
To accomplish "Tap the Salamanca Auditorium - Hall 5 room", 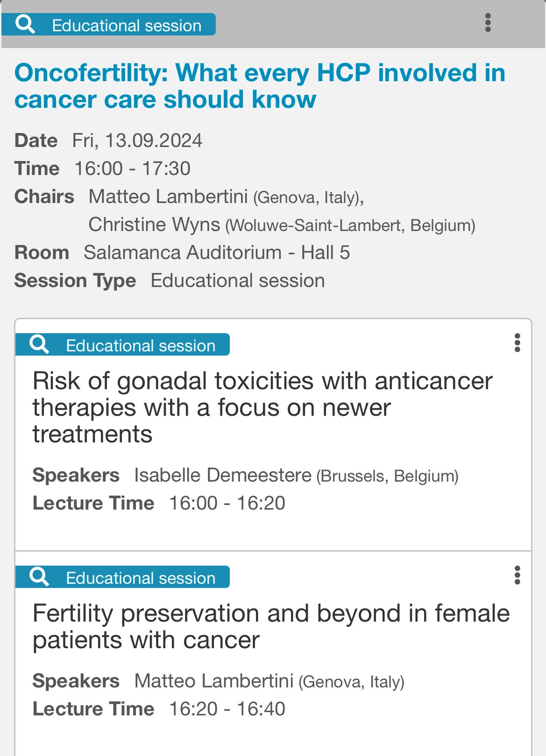I will click(217, 252).
